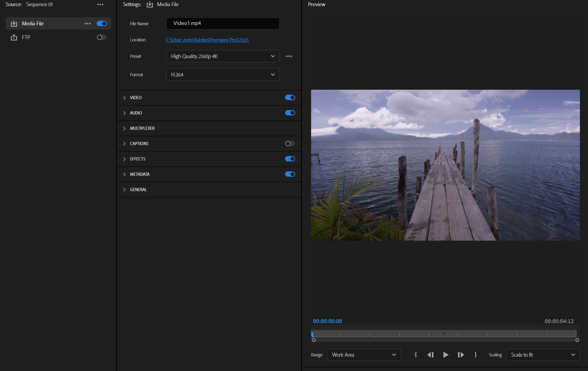The image size is (588, 371).
Task: Open Media File row options menu
Action: (87, 24)
